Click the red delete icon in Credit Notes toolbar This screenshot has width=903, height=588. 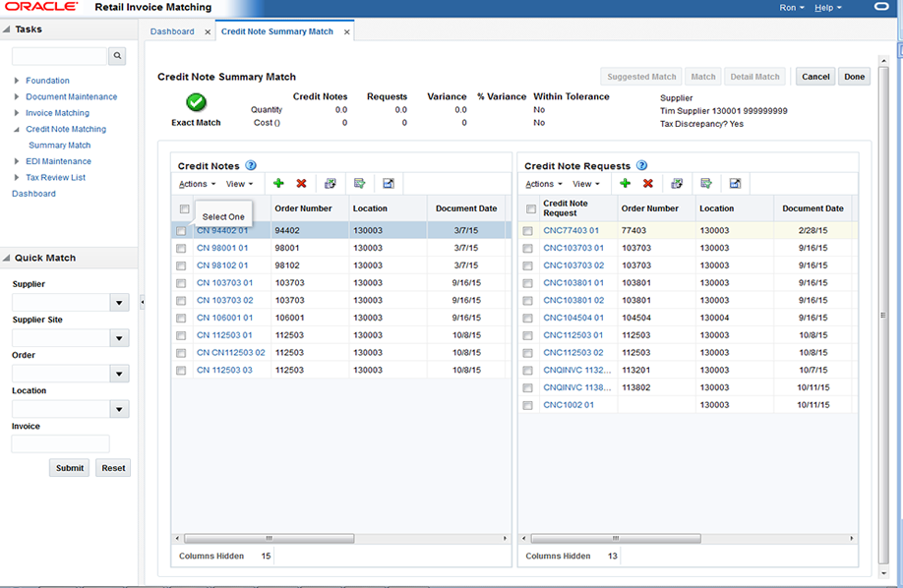click(301, 184)
